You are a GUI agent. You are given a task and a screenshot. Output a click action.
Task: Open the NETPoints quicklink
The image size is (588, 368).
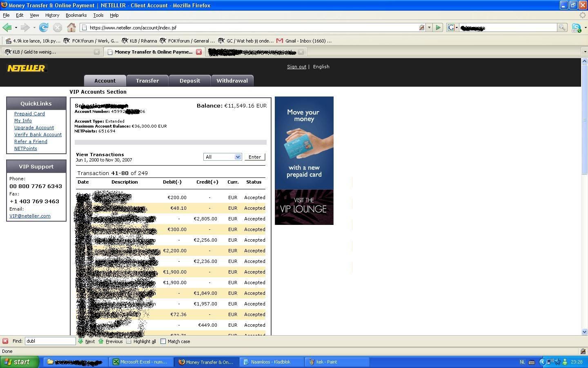click(x=25, y=148)
